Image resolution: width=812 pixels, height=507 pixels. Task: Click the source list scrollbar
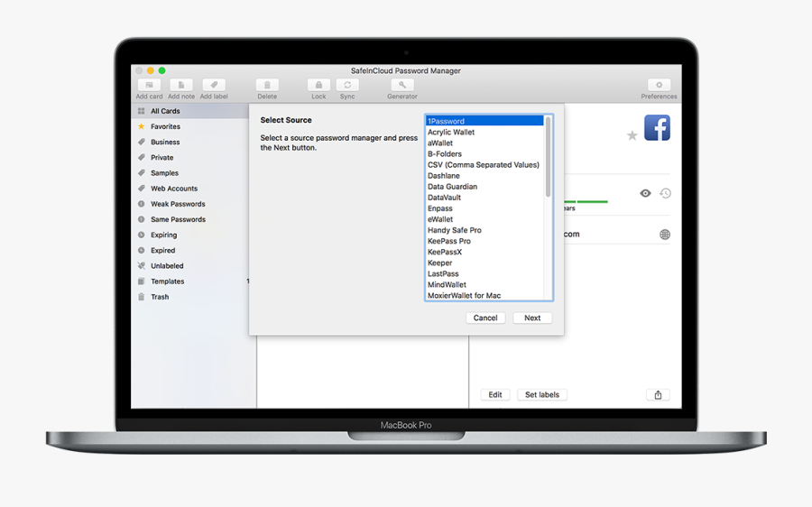pyautogui.click(x=548, y=157)
